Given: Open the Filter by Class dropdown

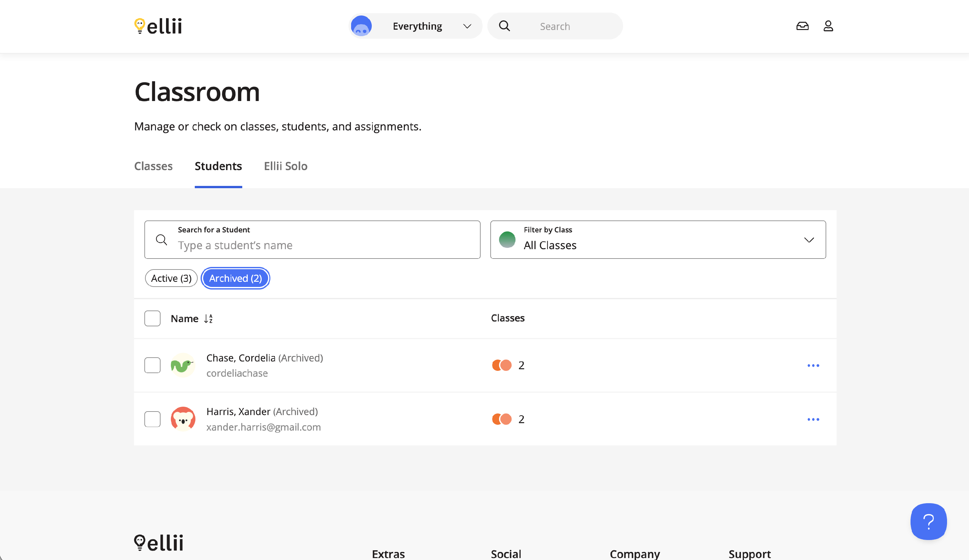Looking at the screenshot, I should tap(658, 240).
